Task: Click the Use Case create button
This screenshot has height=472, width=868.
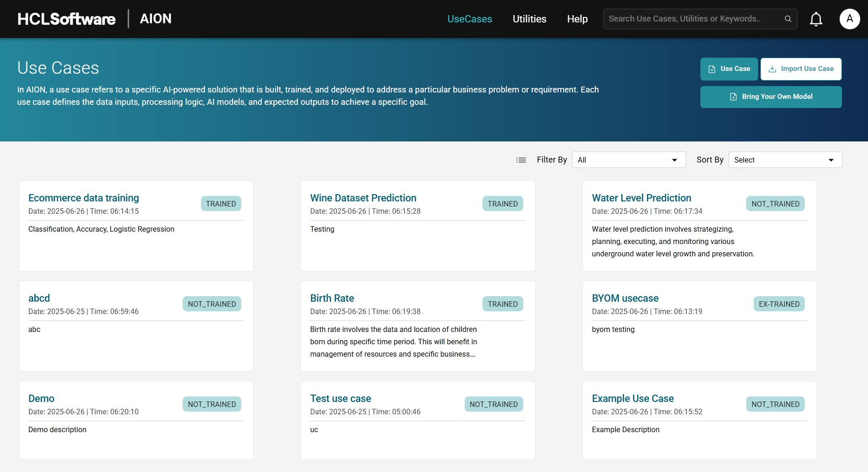Action: [729, 69]
